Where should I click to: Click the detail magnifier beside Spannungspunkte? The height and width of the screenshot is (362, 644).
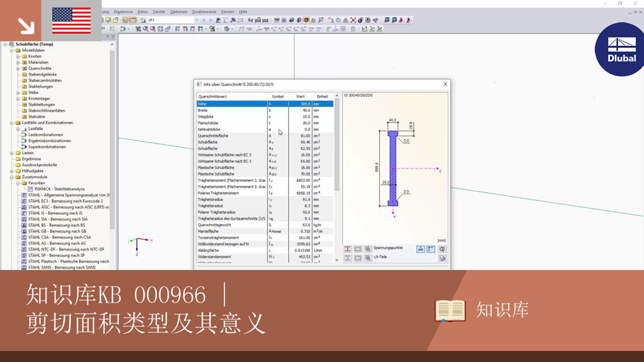click(x=368, y=249)
